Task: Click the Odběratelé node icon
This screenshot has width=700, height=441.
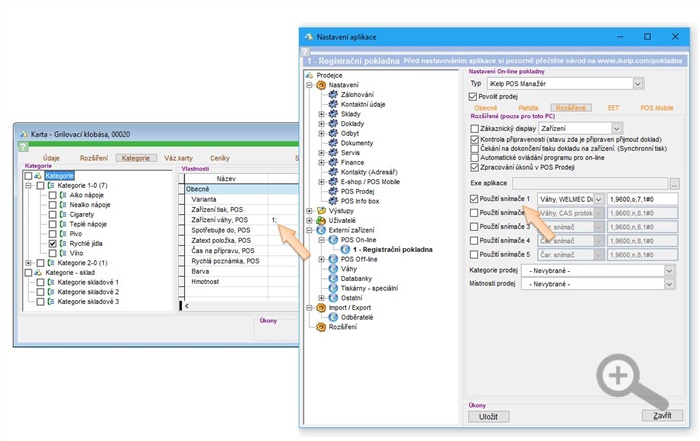Action: (x=333, y=317)
